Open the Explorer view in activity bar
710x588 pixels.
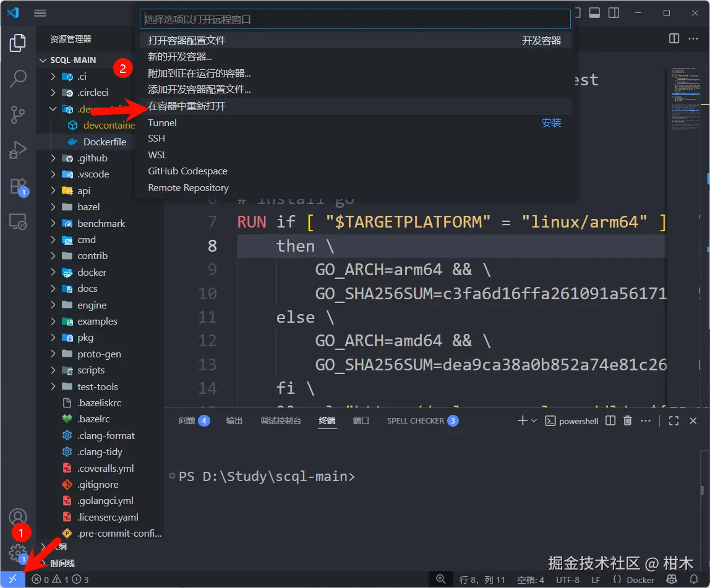click(18, 43)
